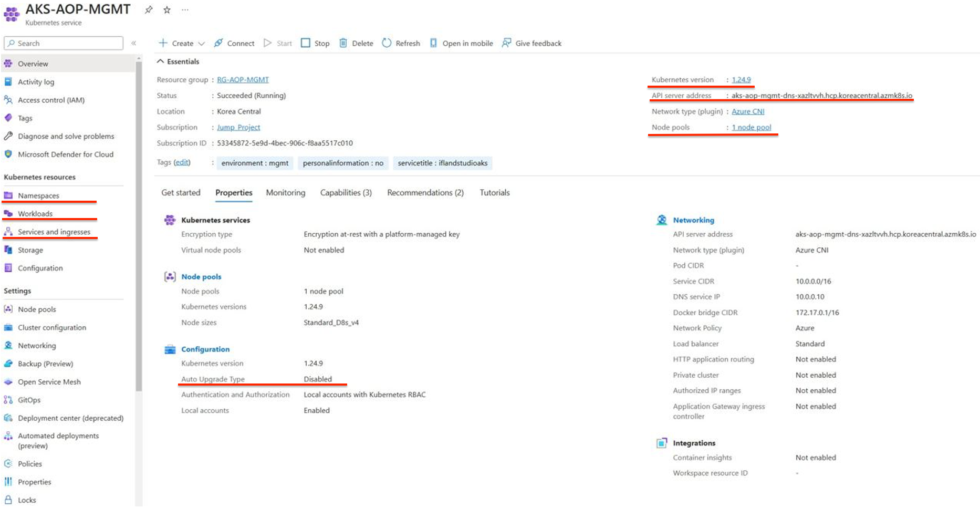Click the Services and ingresses icon
980x508 pixels.
click(x=8, y=232)
